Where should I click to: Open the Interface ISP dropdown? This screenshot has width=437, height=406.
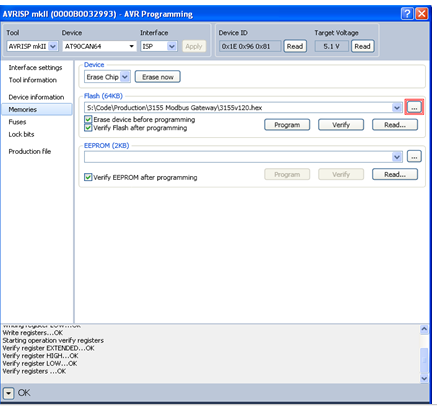coord(172,46)
